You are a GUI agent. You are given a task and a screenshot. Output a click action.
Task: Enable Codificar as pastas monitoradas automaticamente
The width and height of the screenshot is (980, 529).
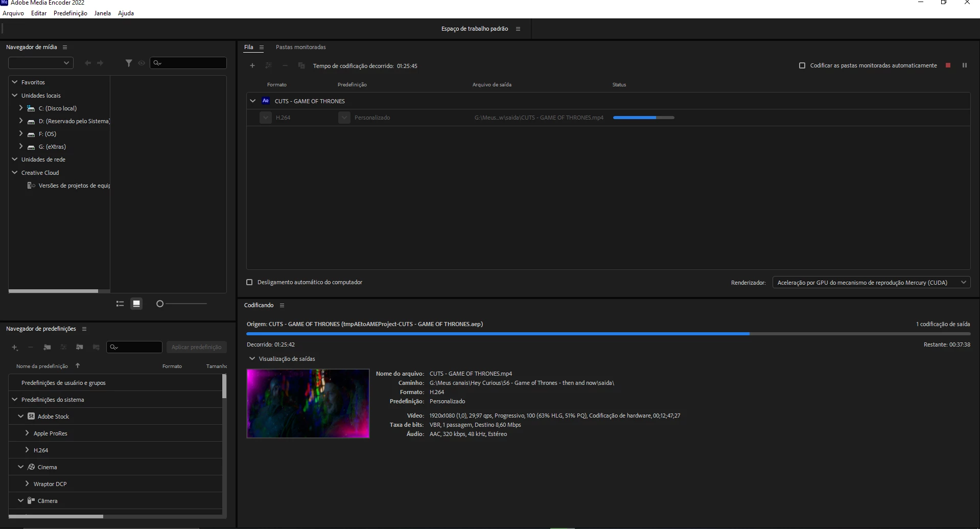point(802,65)
